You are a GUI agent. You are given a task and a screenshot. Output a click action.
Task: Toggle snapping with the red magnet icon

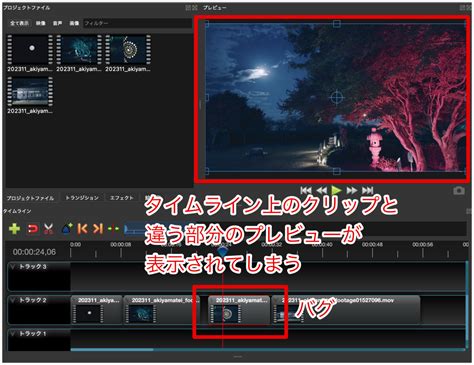[32, 229]
